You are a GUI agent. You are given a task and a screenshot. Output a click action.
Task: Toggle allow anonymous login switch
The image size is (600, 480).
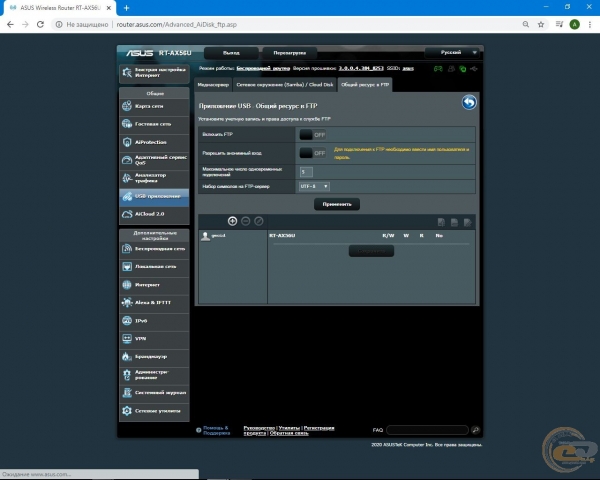coord(312,153)
